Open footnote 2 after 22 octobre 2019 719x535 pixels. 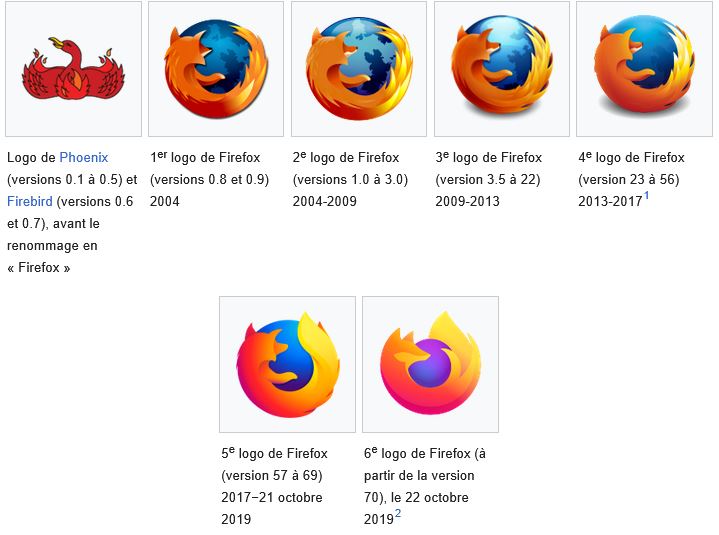[x=398, y=513]
